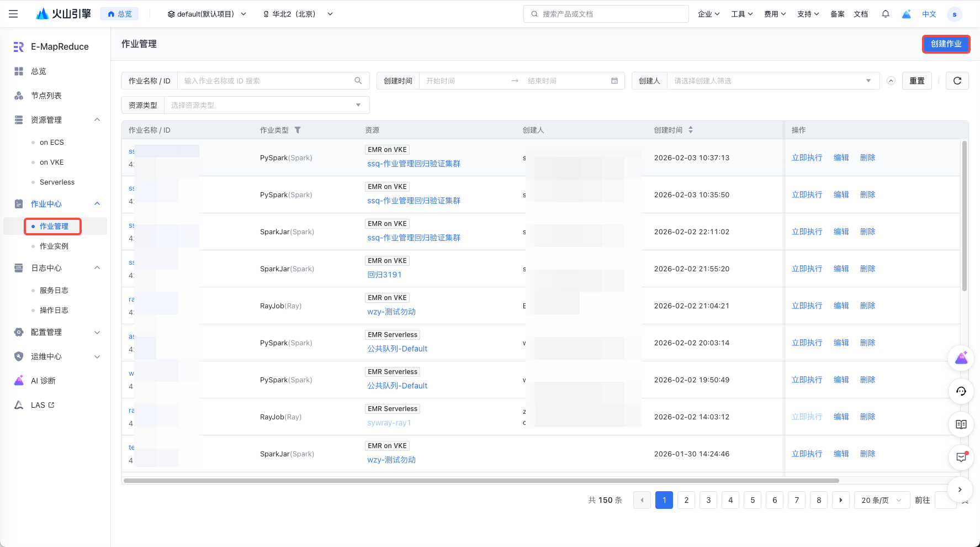Click the filter icon beside 作业类型
This screenshot has height=547, width=980.
298,130
